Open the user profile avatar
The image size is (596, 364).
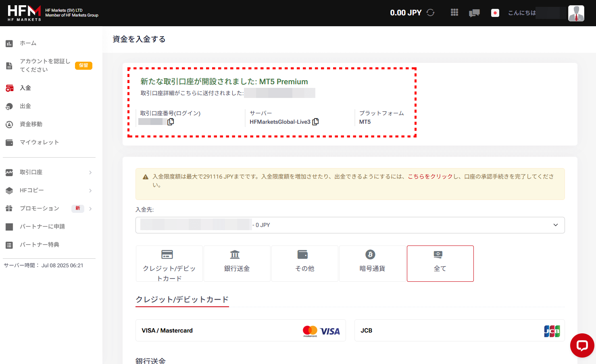(576, 13)
